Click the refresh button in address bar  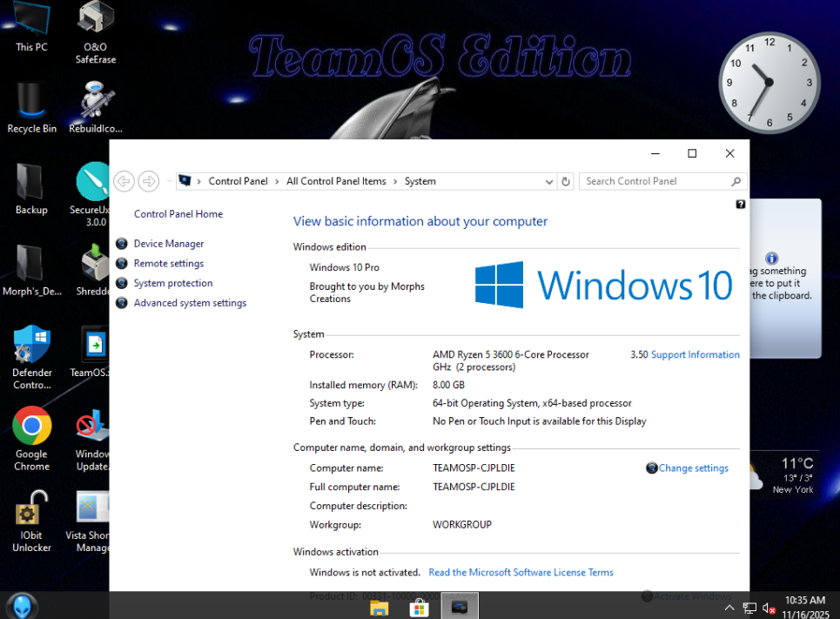pyautogui.click(x=566, y=181)
